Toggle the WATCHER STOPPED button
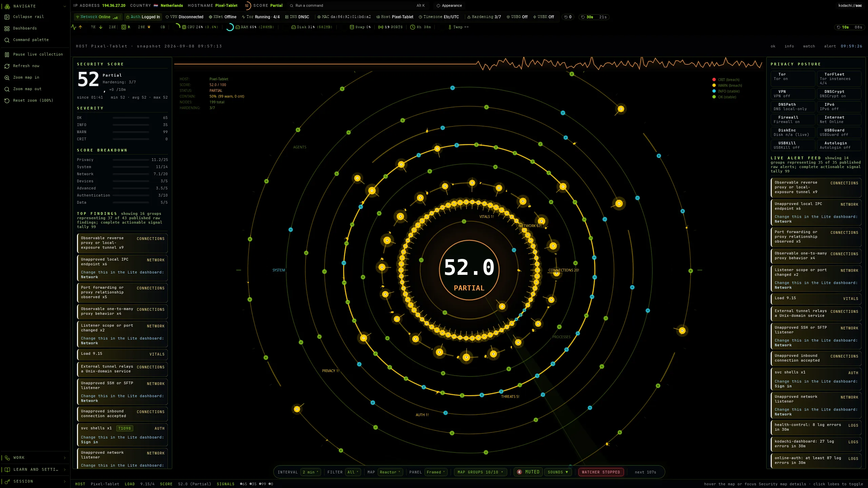The width and height of the screenshot is (868, 488). coord(601,472)
